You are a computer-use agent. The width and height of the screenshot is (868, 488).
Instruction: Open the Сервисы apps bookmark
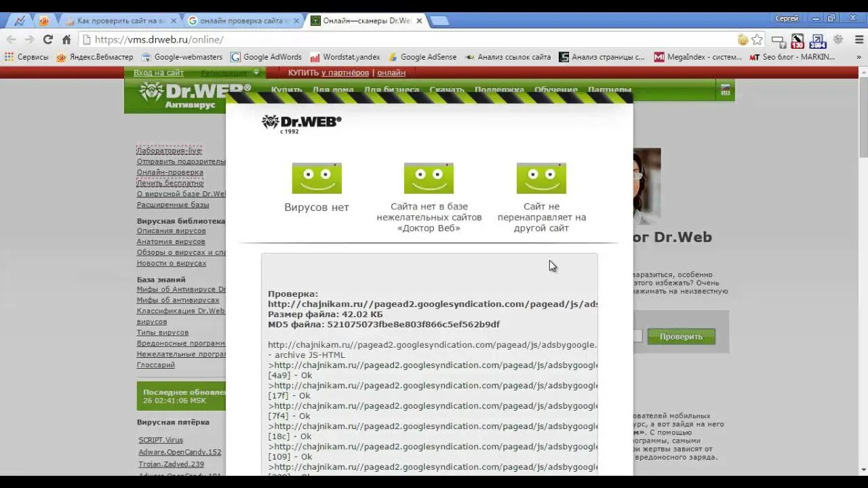click(26, 57)
